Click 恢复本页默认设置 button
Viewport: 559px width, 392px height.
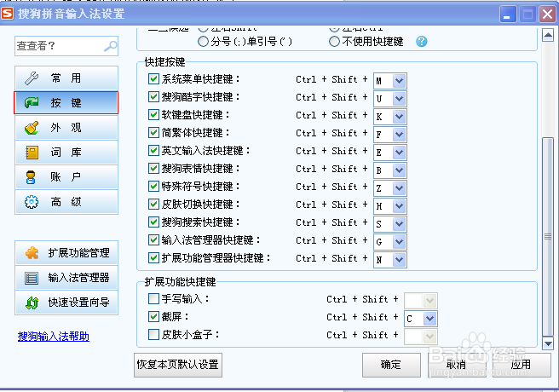178,365
